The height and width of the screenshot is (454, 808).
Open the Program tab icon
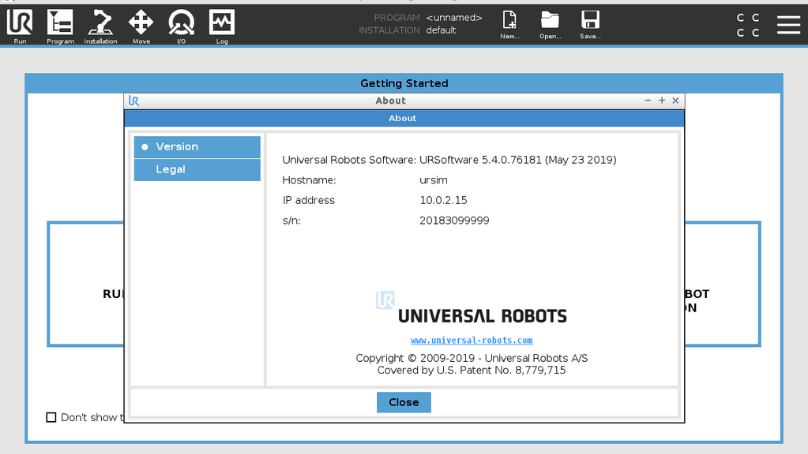pyautogui.click(x=60, y=26)
